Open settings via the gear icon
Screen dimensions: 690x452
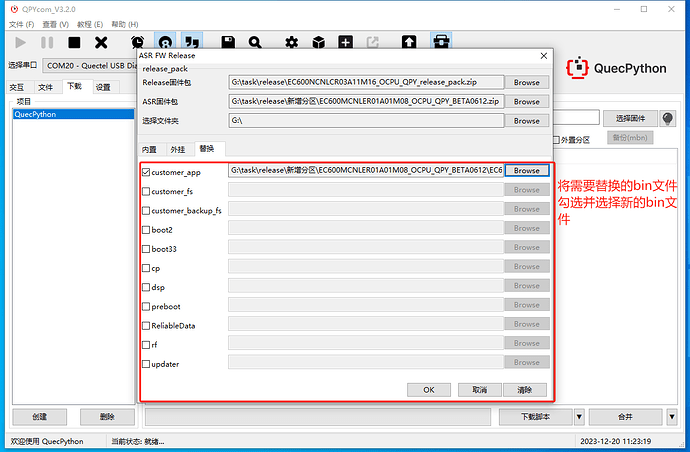click(x=291, y=42)
